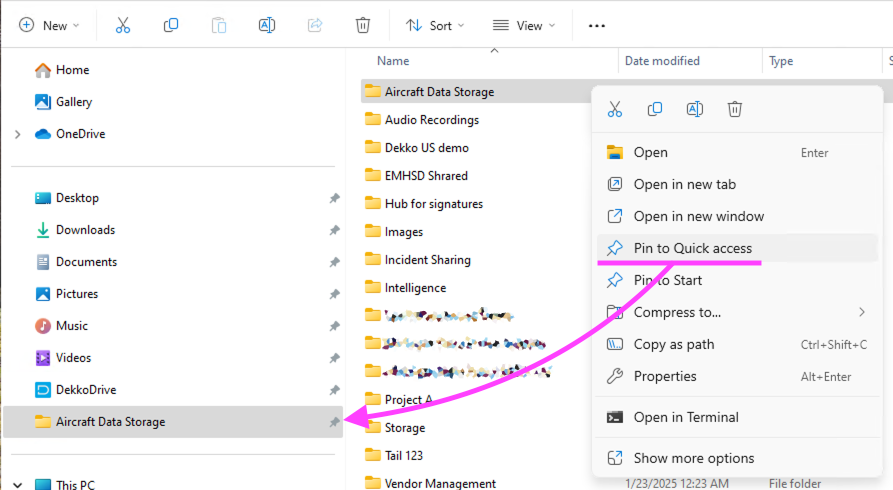This screenshot has height=490, width=893.
Task: Open Downloads in the navigation pane
Action: [75, 230]
